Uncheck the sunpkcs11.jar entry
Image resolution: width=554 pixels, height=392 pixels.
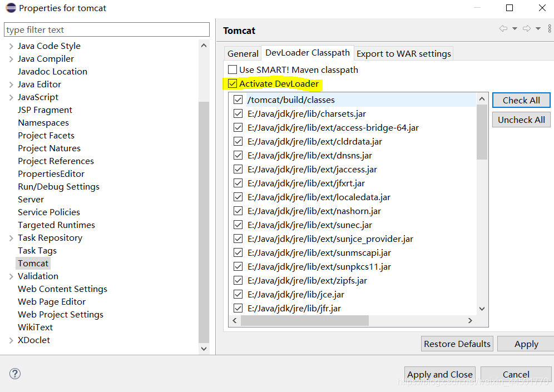238,267
